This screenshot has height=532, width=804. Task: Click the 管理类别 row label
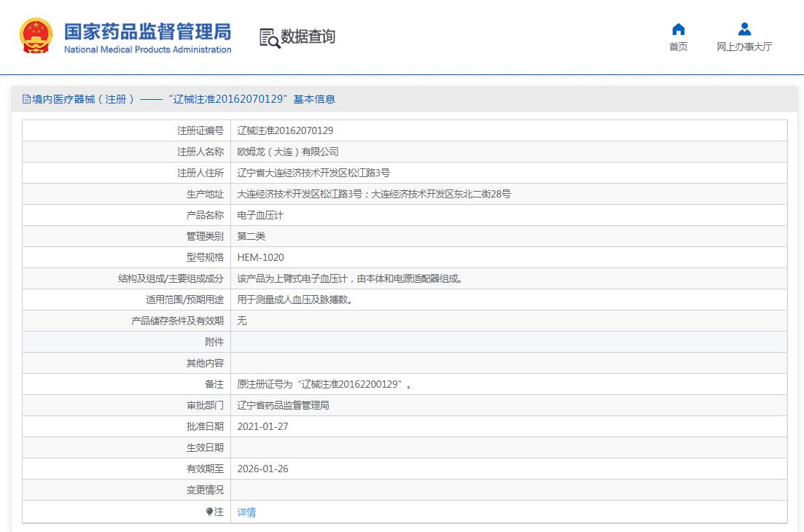pyautogui.click(x=205, y=236)
